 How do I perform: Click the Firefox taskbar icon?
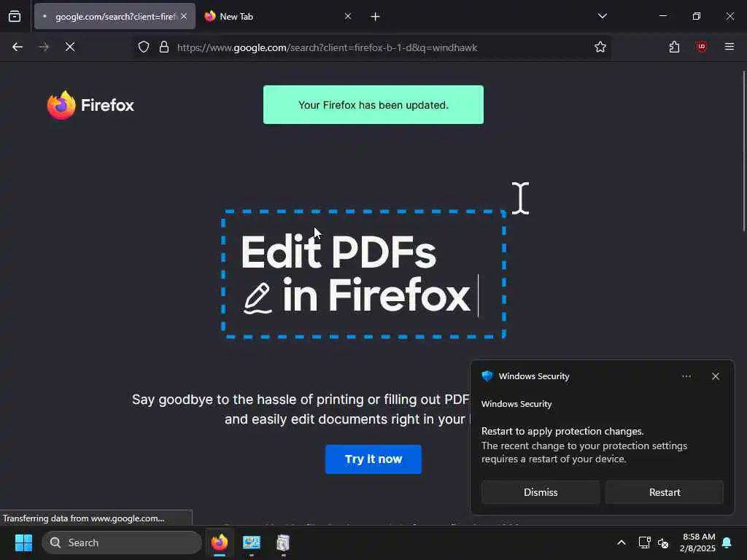point(219,542)
